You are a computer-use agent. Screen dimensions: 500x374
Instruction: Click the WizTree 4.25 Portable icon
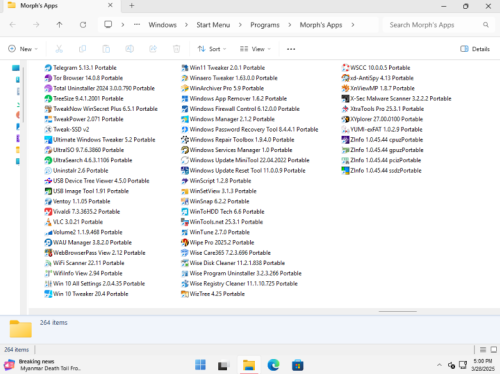point(185,294)
